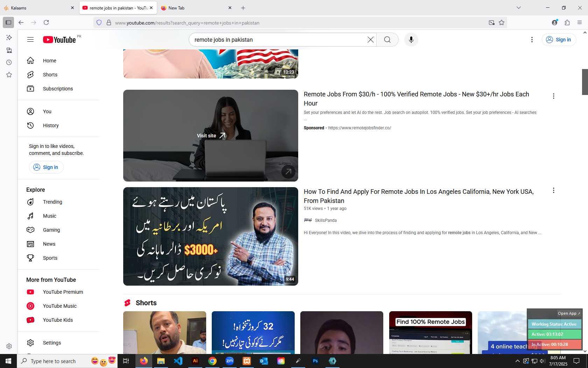Open more options for the sponsored Remote Jobs result
This screenshot has height=368, width=588.
pos(554,96)
